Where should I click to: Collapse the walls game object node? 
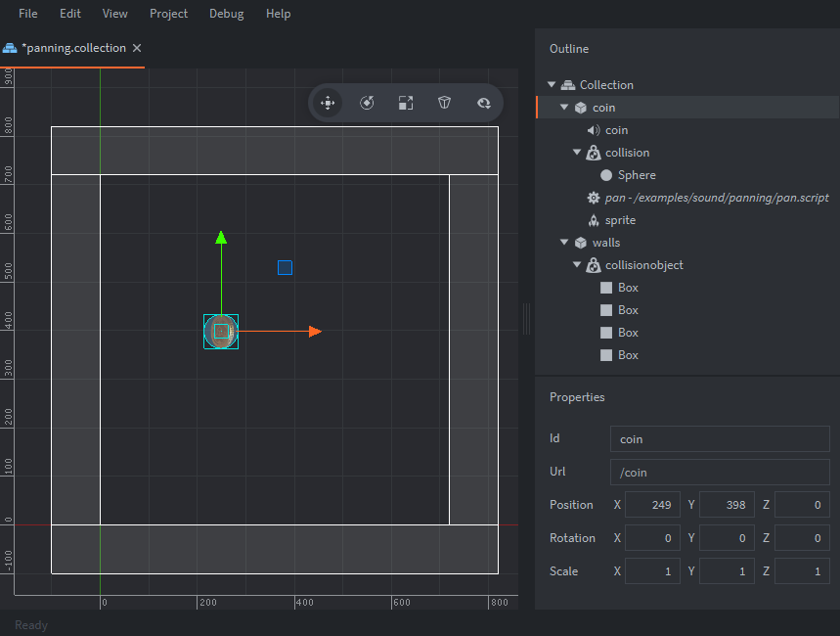click(564, 243)
